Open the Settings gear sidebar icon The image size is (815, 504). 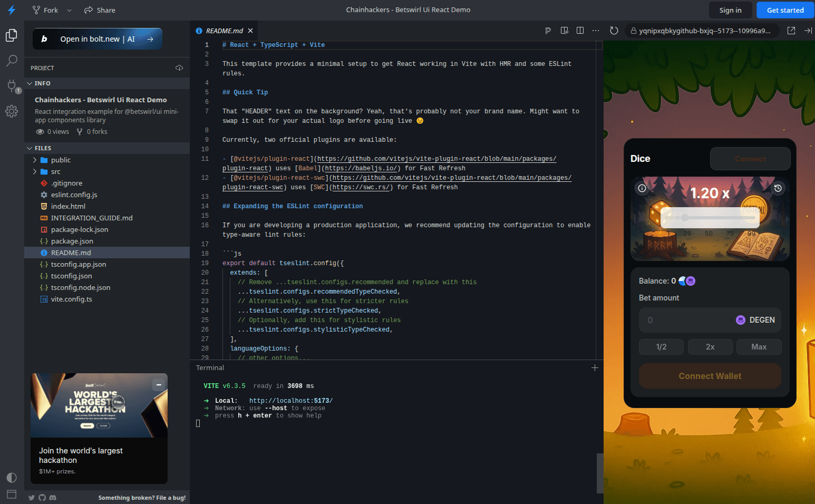coord(12,111)
